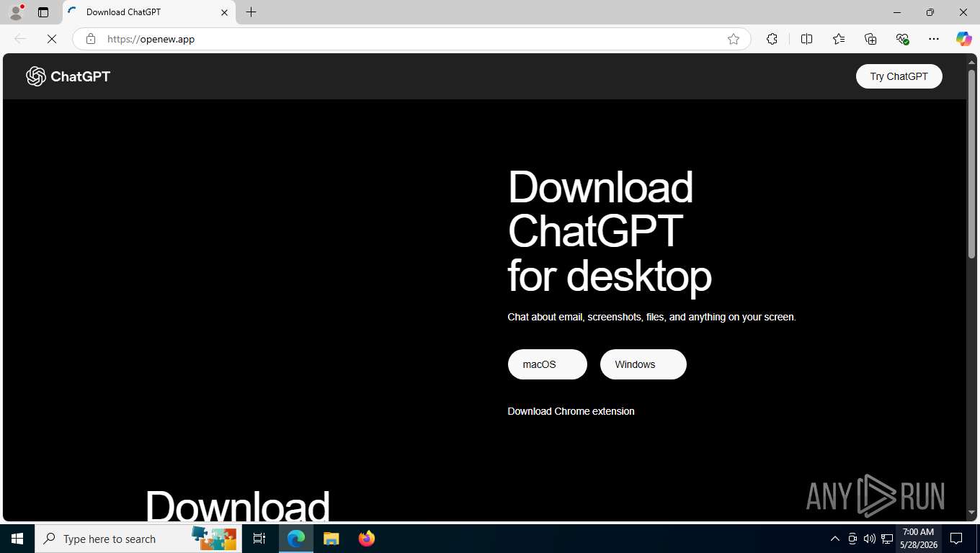Open the tab actions menu icon
The width and height of the screenshot is (980, 553).
(43, 12)
